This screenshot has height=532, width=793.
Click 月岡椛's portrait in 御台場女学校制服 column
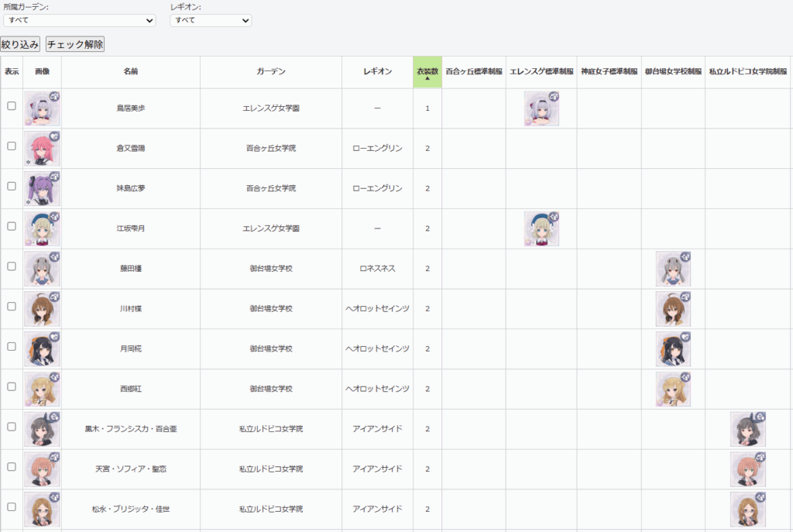673,349
